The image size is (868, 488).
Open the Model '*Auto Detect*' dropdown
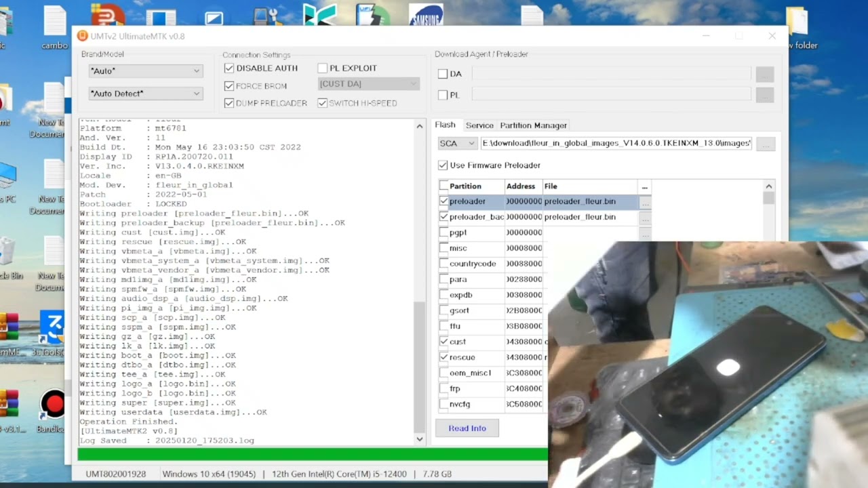point(145,94)
